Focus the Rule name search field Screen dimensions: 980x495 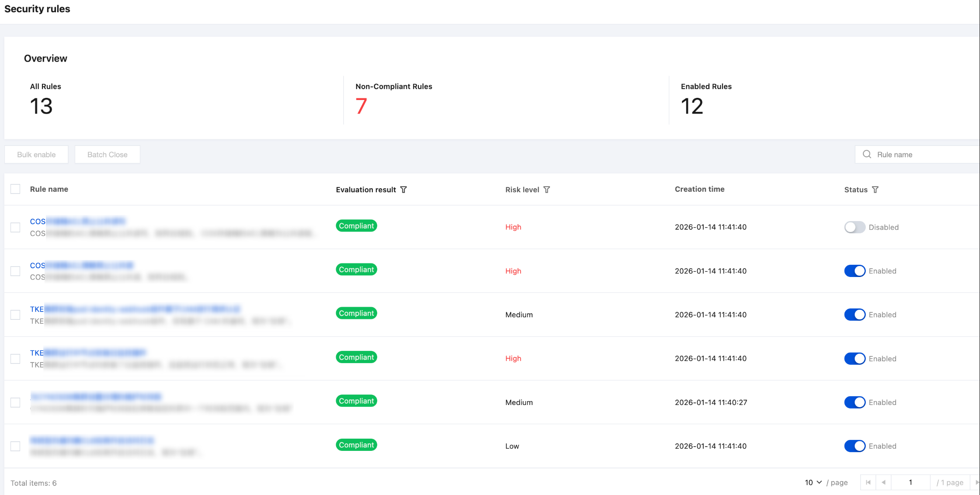pyautogui.click(x=922, y=155)
